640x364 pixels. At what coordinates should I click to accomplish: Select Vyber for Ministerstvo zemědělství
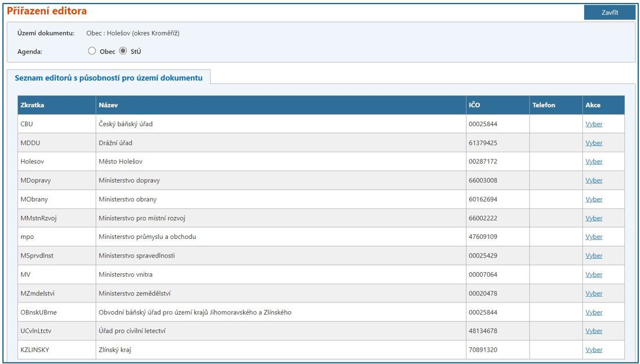pyautogui.click(x=593, y=294)
